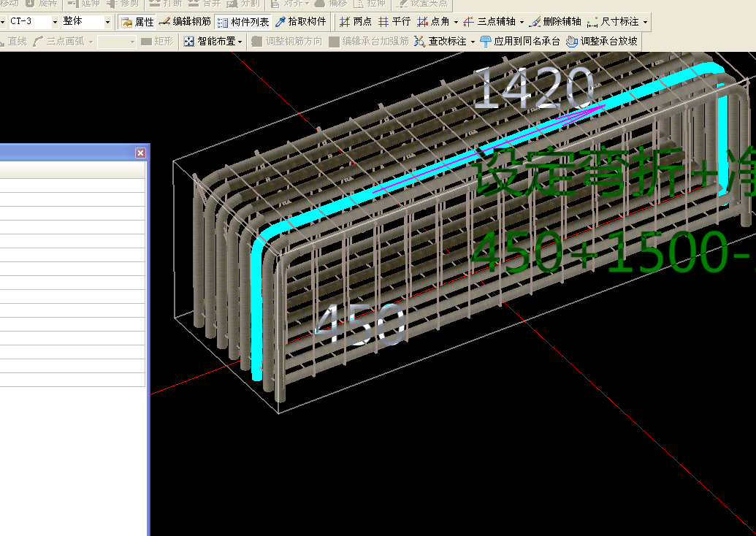Image resolution: width=756 pixels, height=536 pixels.
Task: Select the 三点辅轴 three-point auxiliary axis tool
Action: 490,22
